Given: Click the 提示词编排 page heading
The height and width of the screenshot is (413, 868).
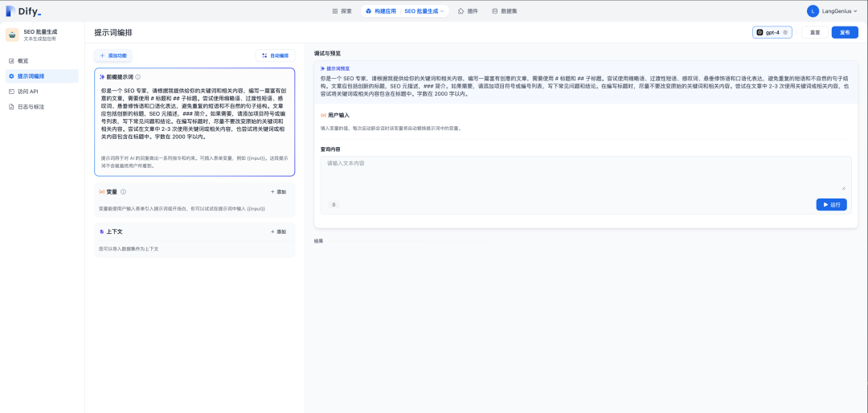Looking at the screenshot, I should click(x=113, y=33).
